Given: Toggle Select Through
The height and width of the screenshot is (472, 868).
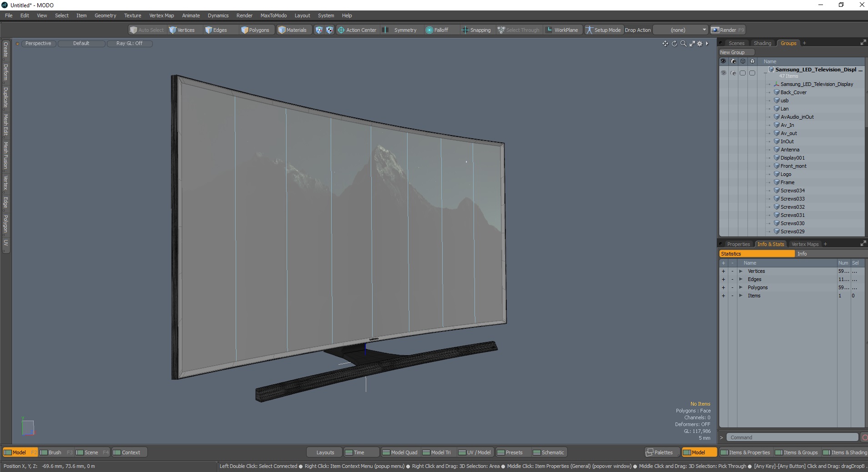Looking at the screenshot, I should (518, 30).
